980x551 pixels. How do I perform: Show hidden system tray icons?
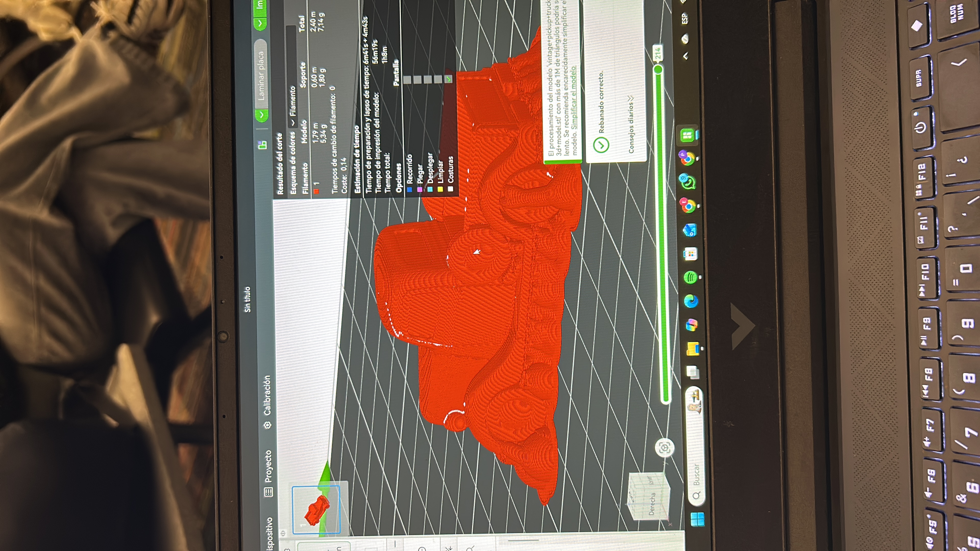point(685,56)
